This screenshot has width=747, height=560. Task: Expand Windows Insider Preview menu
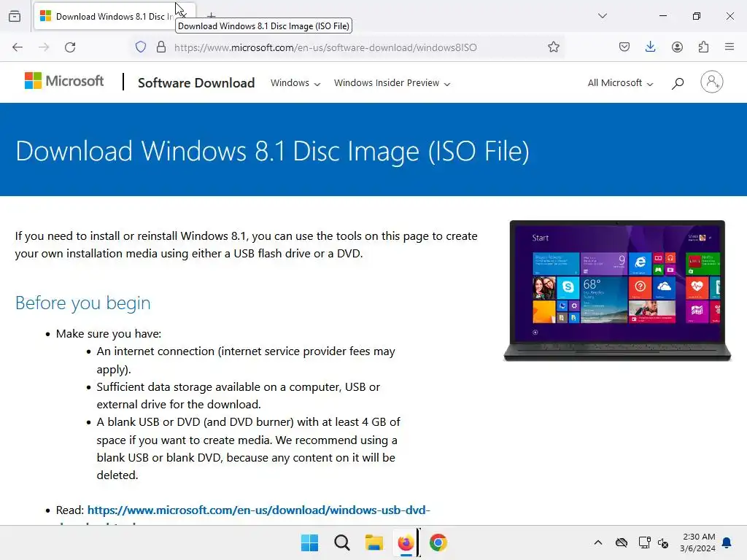[392, 83]
